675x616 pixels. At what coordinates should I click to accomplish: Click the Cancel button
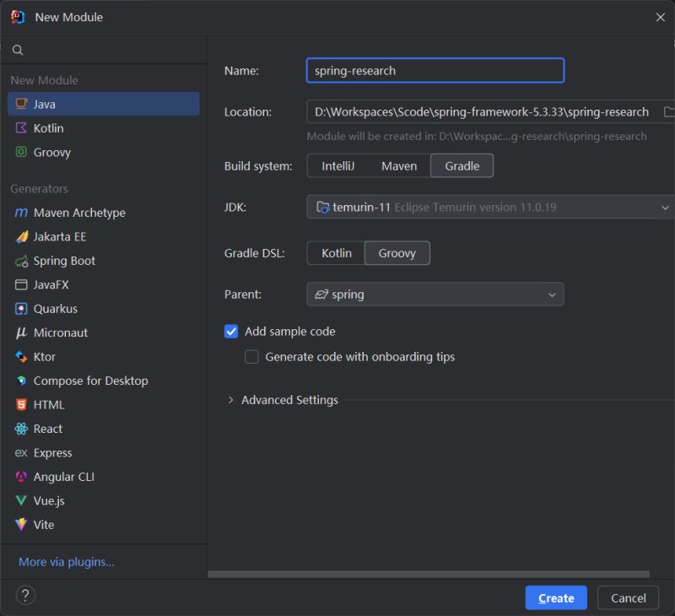coord(628,598)
